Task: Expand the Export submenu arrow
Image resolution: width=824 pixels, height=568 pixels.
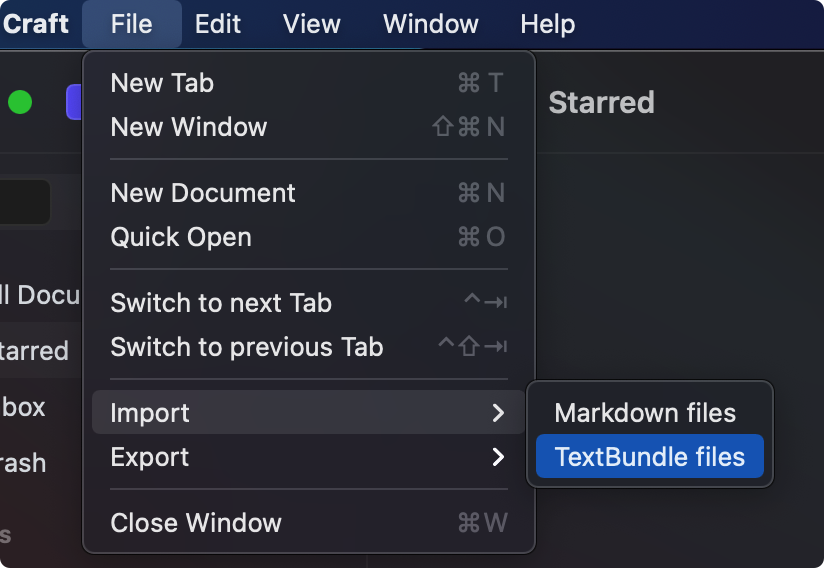Action: tap(498, 457)
